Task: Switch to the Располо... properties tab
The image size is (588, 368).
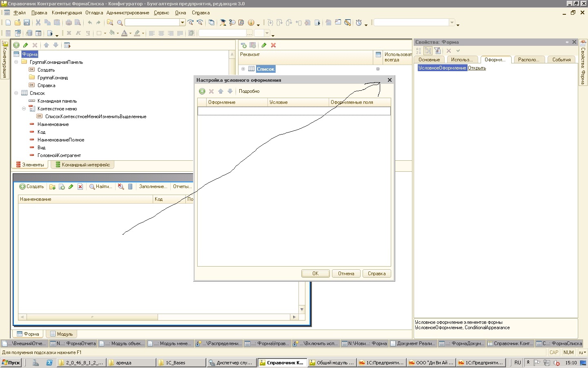Action: coord(529,60)
